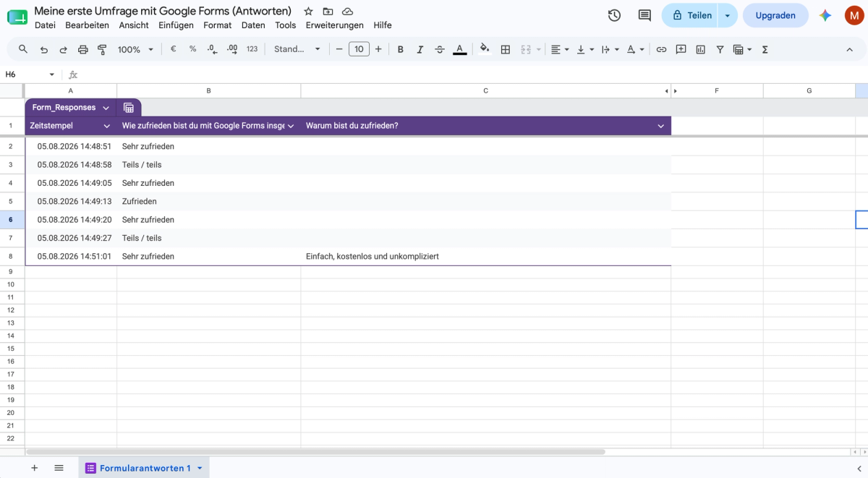Open vertical align dropdown

[x=585, y=49]
